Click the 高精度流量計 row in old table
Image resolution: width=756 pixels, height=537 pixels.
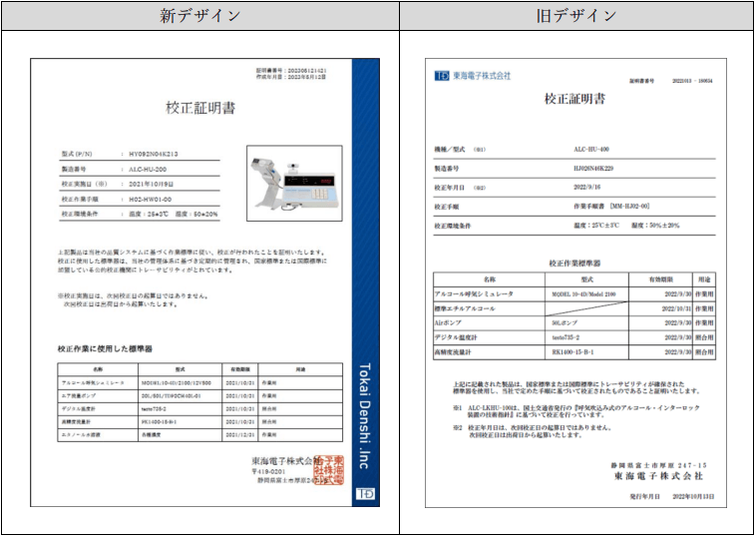pyautogui.click(x=574, y=352)
